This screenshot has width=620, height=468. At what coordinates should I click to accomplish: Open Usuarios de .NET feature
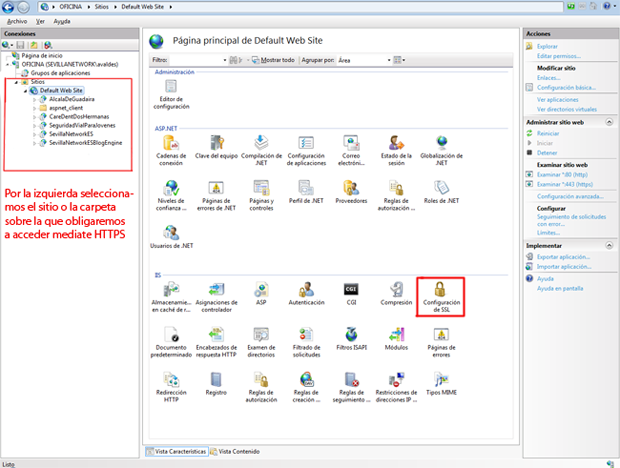[x=171, y=237]
